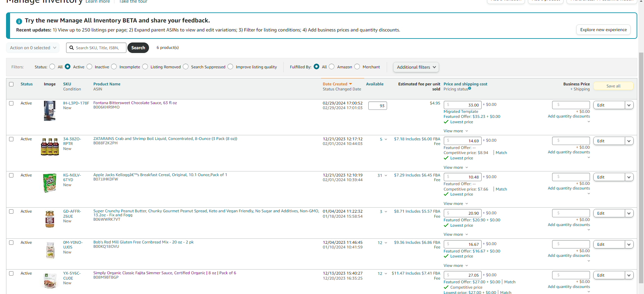Select the Bob's Red Mill row checkbox
The height and width of the screenshot is (294, 644).
[11, 242]
